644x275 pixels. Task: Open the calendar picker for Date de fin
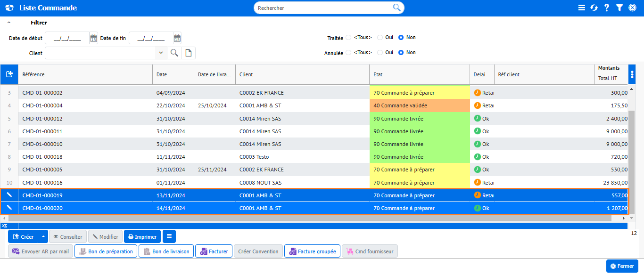coord(177,38)
